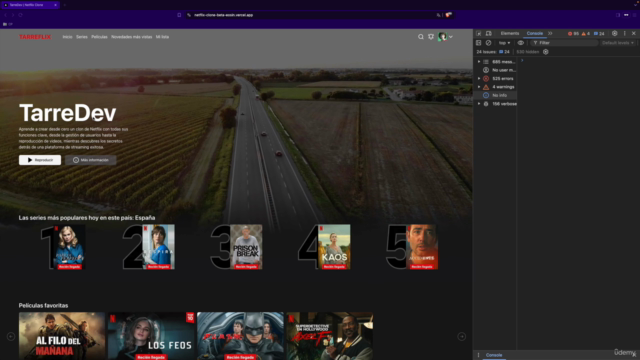Close the Tarreflix browser tab

[x=56, y=5]
